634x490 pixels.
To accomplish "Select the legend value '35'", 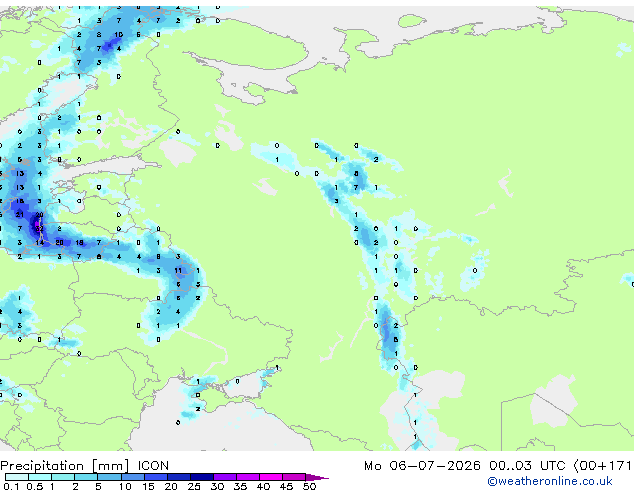I will tap(240, 486).
